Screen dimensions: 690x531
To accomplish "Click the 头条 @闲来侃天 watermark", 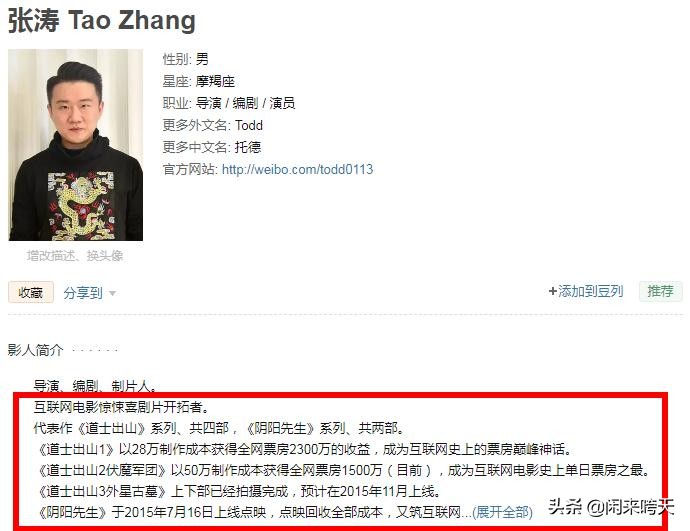I will pyautogui.click(x=611, y=507).
